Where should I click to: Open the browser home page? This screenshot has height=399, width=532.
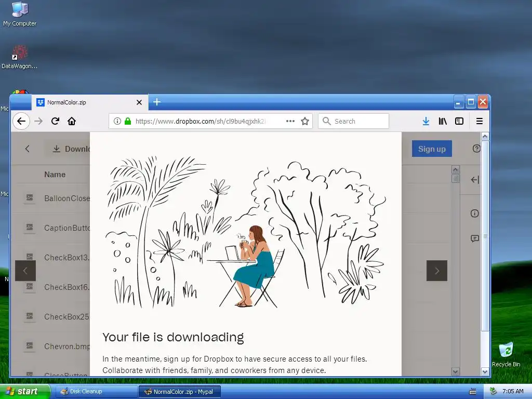(x=72, y=121)
